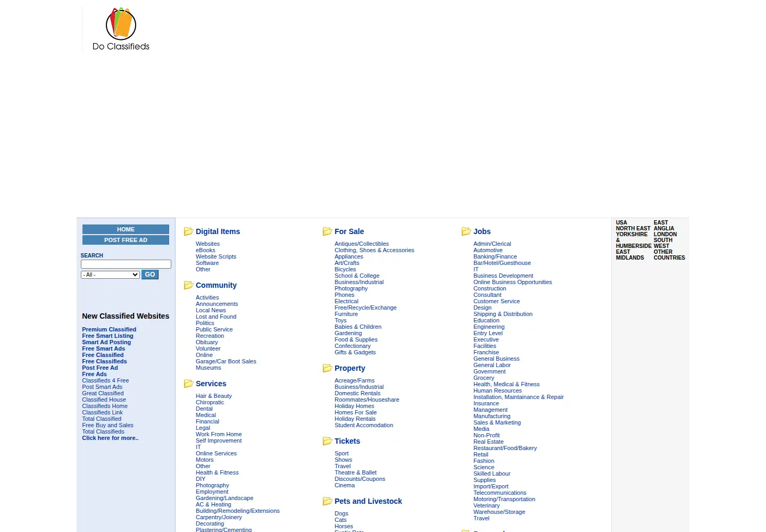Open the Websites subcategory link
This screenshot has height=532, width=766.
pyautogui.click(x=207, y=244)
